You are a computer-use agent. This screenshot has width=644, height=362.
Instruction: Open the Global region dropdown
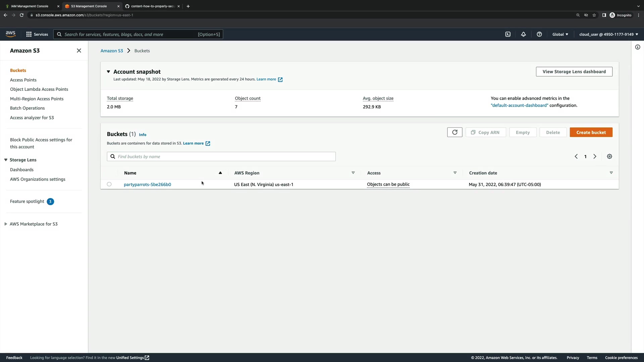click(560, 34)
